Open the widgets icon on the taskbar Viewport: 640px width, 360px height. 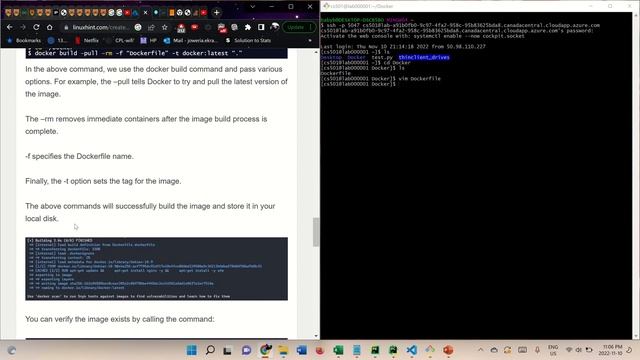click(x=12, y=350)
